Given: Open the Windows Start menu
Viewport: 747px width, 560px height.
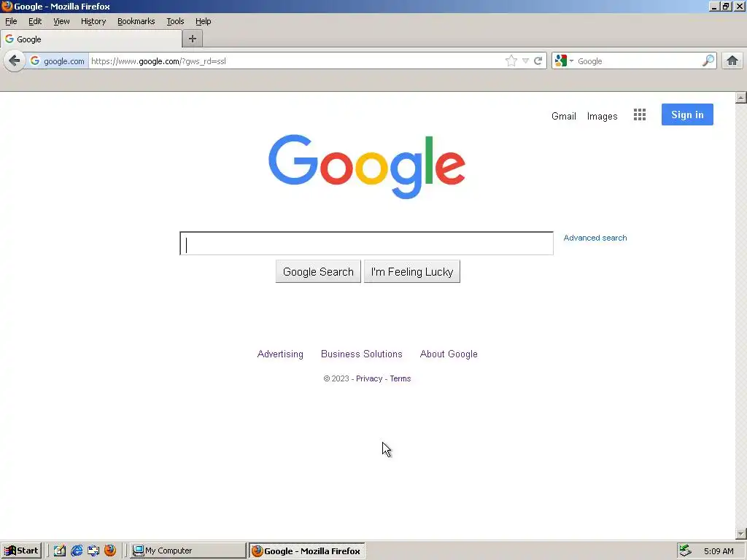Looking at the screenshot, I should pos(21,551).
